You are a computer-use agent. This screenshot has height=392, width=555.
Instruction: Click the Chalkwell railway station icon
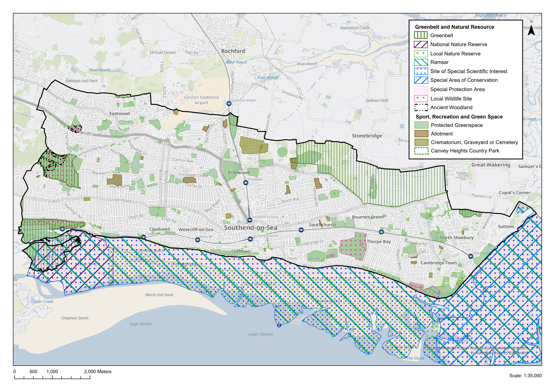144,237
